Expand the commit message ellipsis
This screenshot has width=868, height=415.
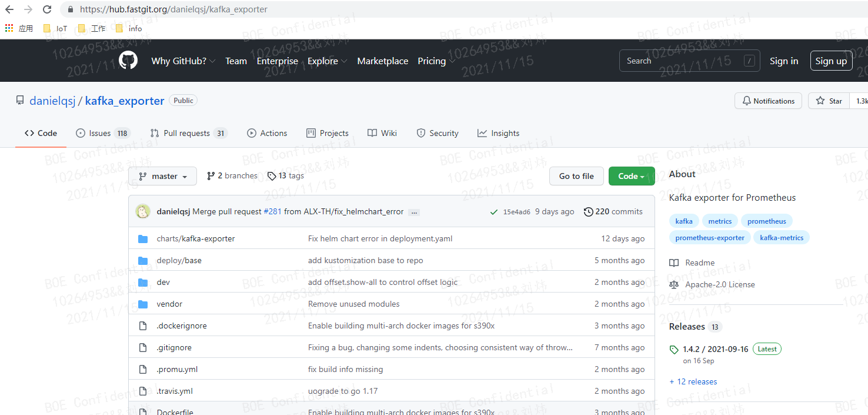414,212
